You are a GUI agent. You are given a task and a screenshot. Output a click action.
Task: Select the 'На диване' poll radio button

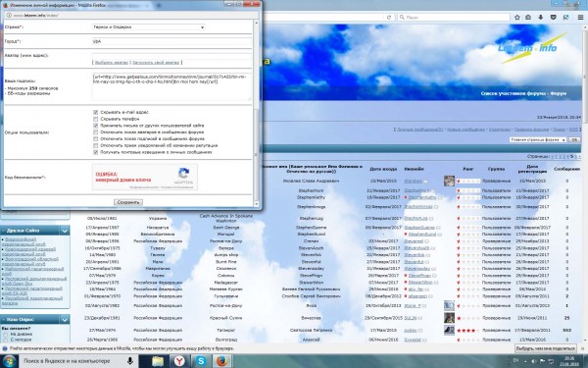pos(5,334)
